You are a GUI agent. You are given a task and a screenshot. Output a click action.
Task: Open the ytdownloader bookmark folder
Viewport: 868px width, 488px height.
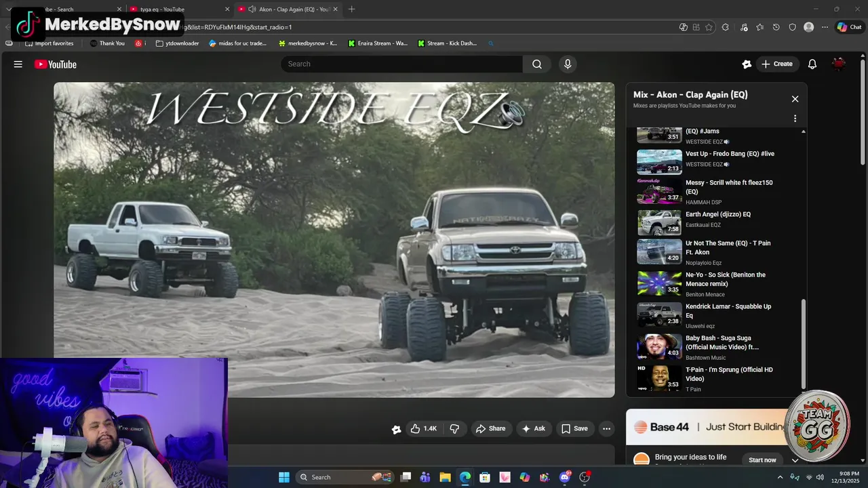coord(177,43)
